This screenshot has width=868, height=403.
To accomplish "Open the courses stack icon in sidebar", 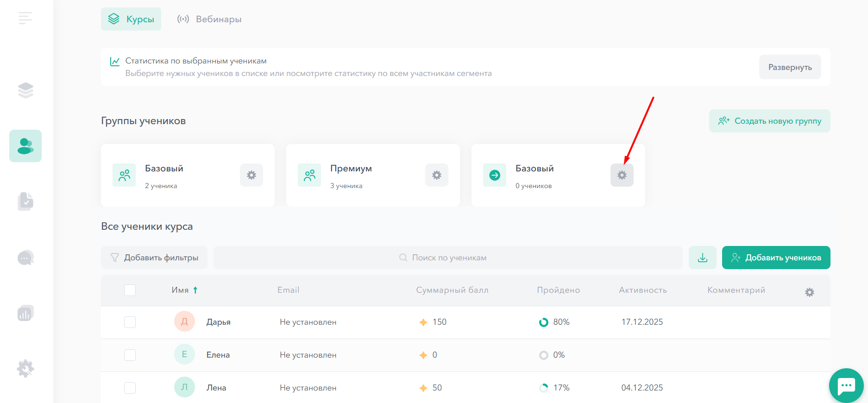I will click(x=25, y=90).
